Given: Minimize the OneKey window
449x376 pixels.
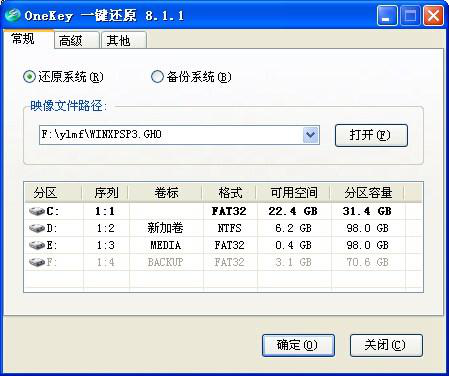Looking at the screenshot, I should coord(387,15).
